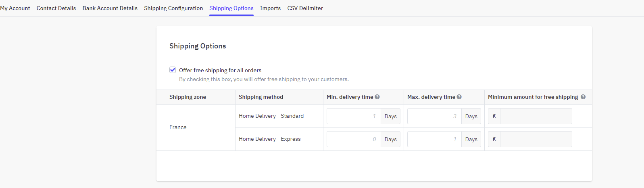Click Express delivery min. time field

click(354, 139)
